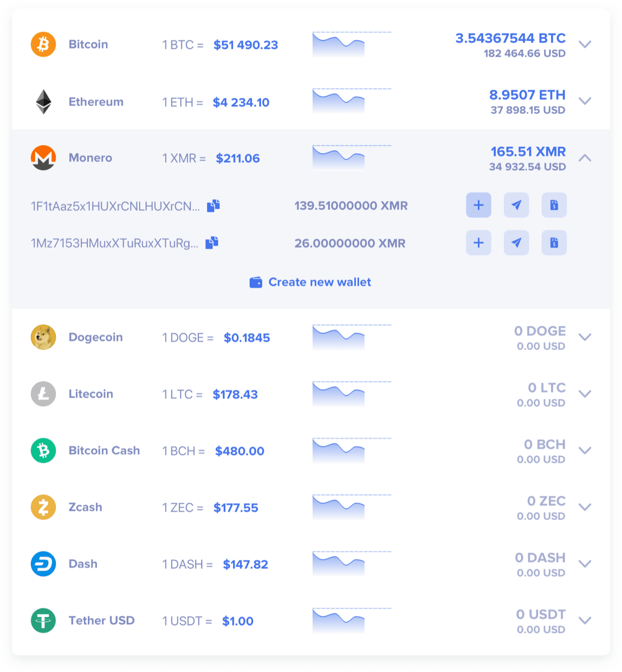Open the Monero currency name
Viewport: 622px width, 672px height.
pyautogui.click(x=90, y=158)
